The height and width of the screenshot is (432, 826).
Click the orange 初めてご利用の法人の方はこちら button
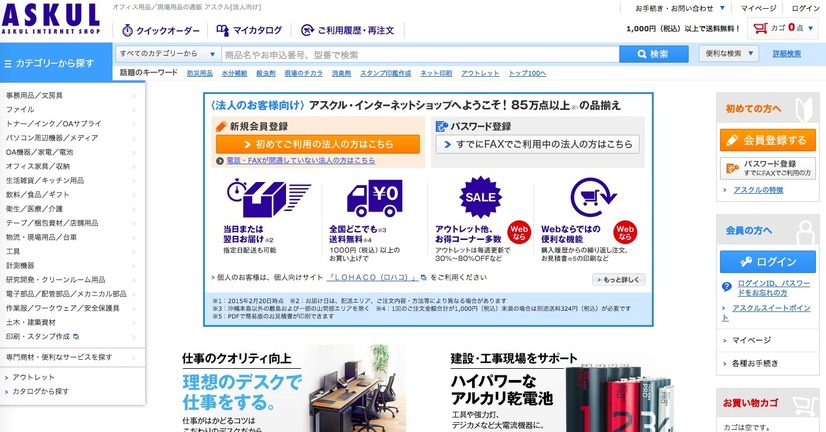click(x=318, y=144)
